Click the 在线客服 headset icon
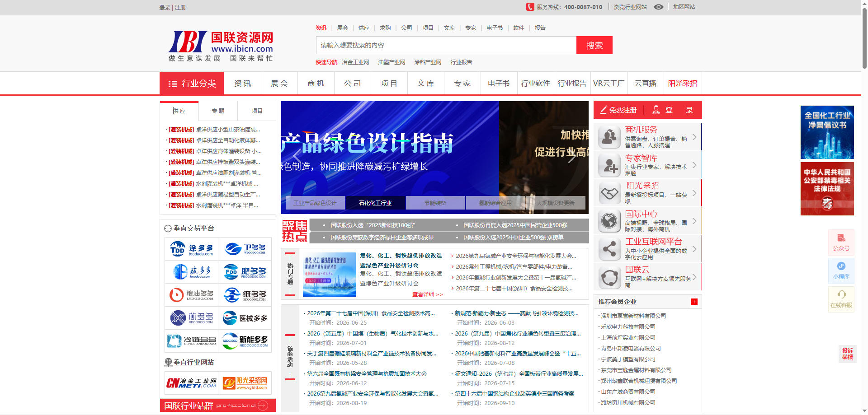The width and height of the screenshot is (868, 415). [x=841, y=299]
